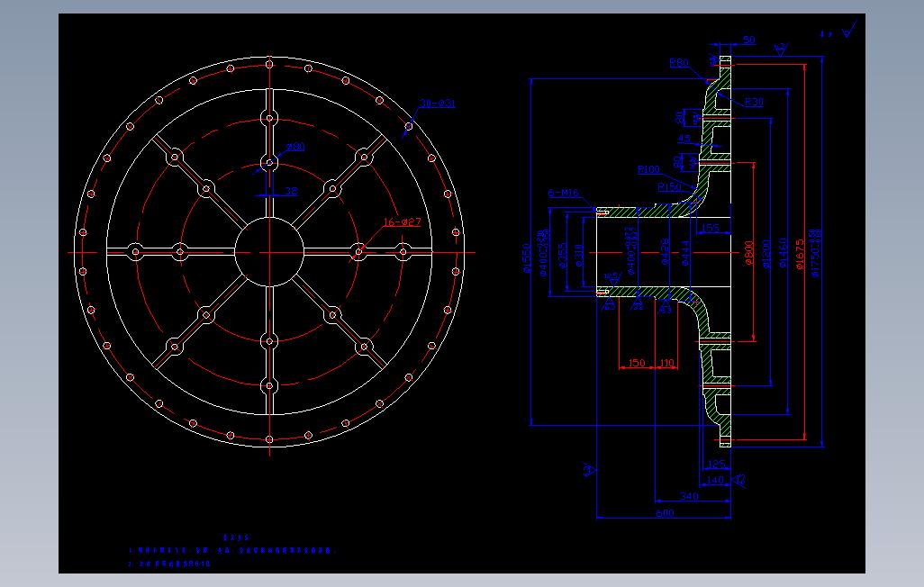924x587 pixels.
Task: Select the 45 wall thickness dimension
Action: click(x=684, y=139)
